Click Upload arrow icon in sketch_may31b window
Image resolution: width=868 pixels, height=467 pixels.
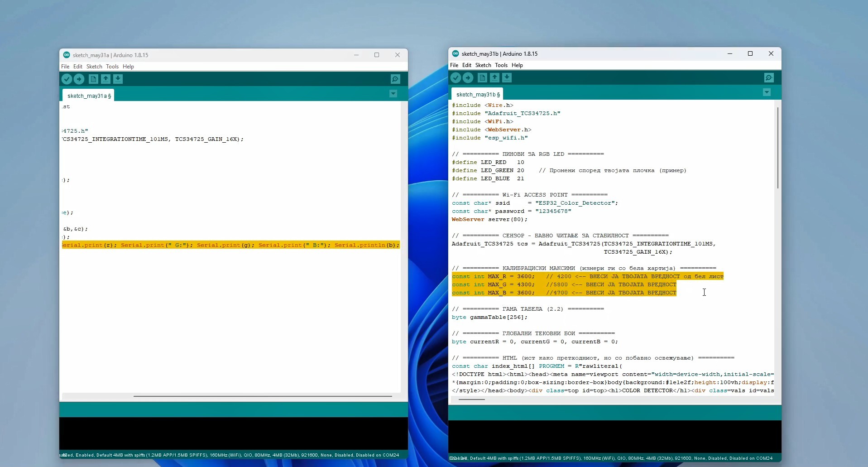(468, 78)
